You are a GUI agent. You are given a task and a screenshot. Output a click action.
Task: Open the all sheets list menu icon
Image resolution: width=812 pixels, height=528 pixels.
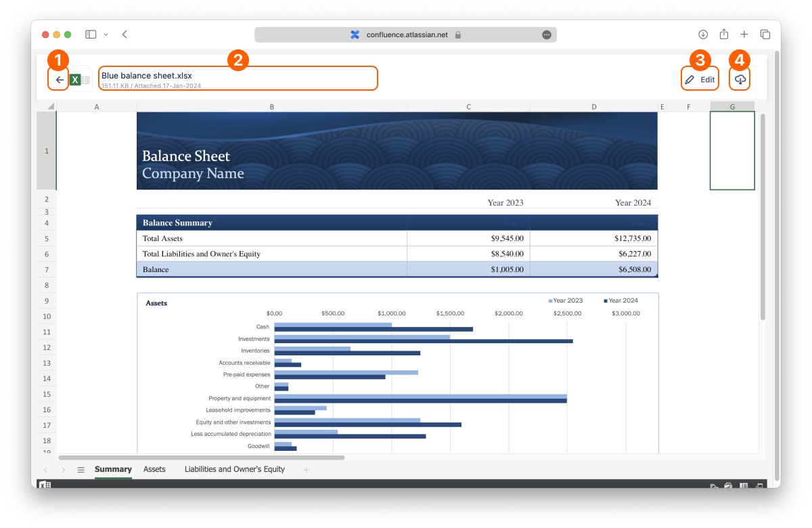click(x=81, y=470)
